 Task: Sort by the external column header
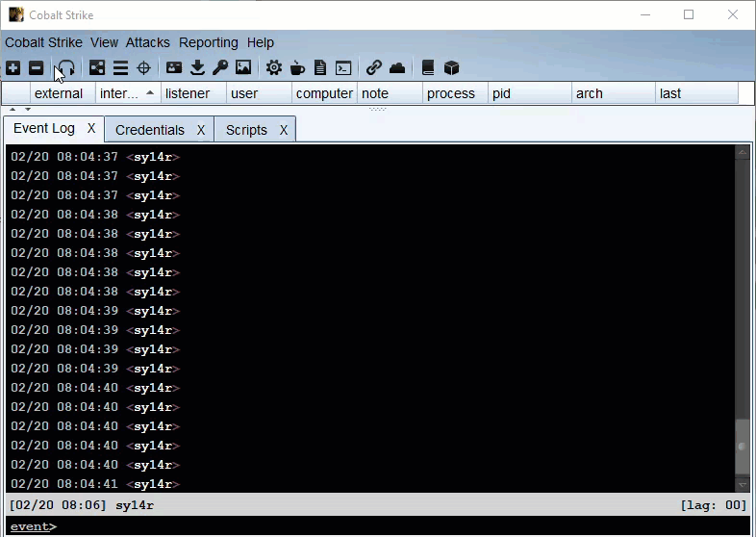coord(63,93)
